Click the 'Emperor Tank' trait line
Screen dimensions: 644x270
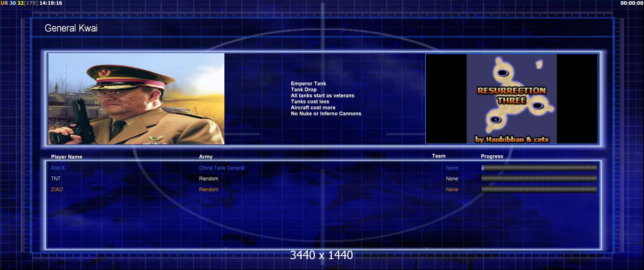click(308, 84)
